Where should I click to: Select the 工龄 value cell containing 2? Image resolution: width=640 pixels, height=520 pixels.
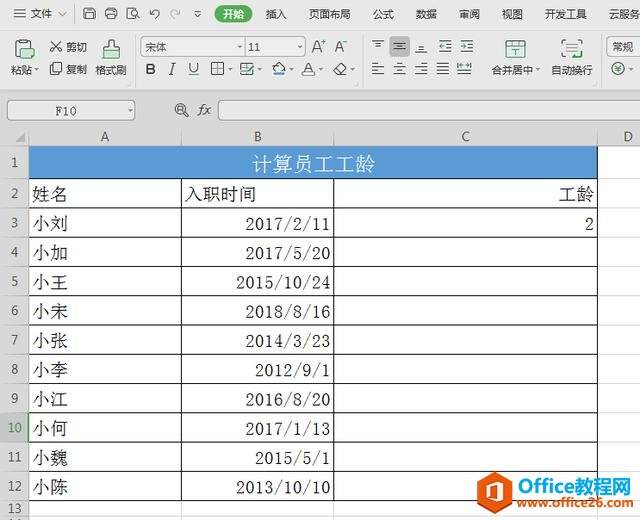click(465, 223)
